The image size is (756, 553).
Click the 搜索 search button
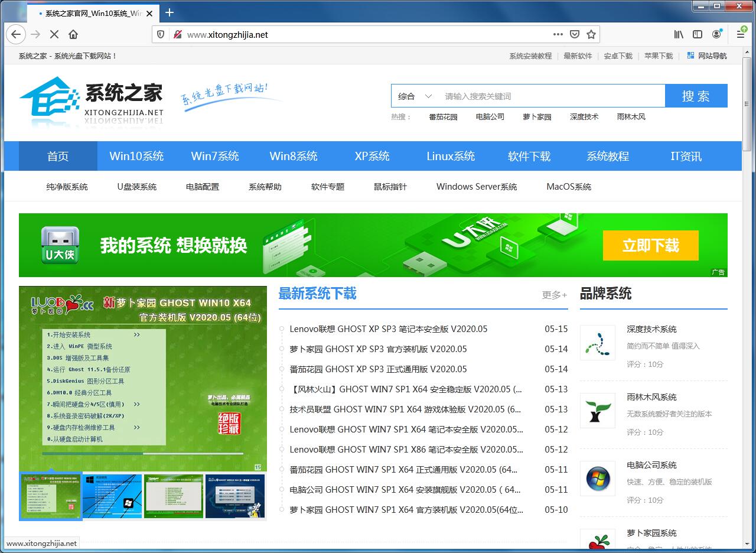(696, 95)
